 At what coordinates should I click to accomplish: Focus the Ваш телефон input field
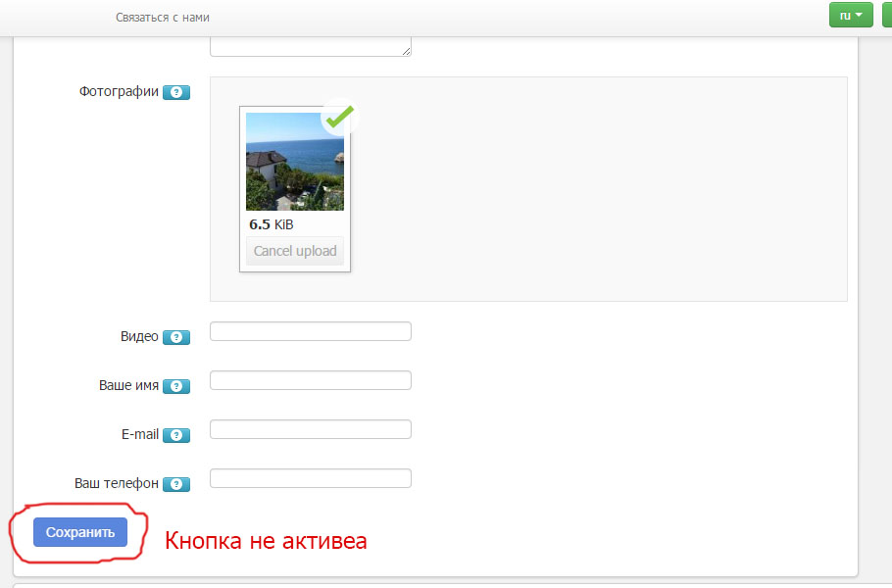pyautogui.click(x=311, y=478)
